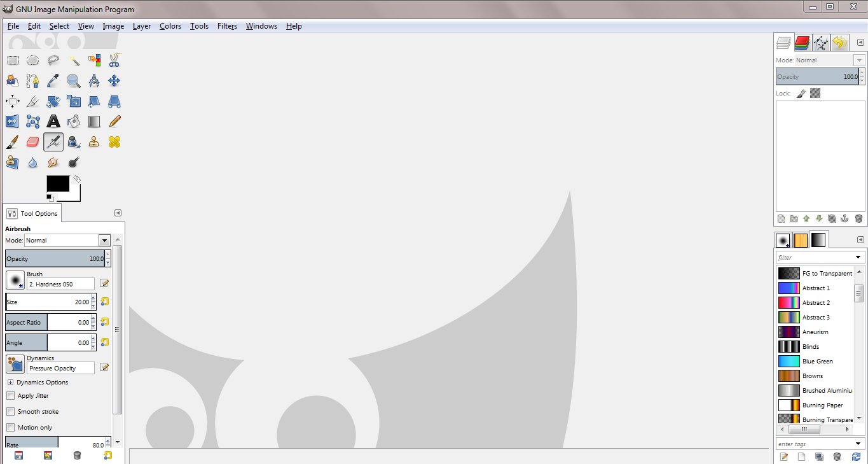Toggle Lock alpha channel in Layers panel
This screenshot has height=464, width=868.
point(815,93)
